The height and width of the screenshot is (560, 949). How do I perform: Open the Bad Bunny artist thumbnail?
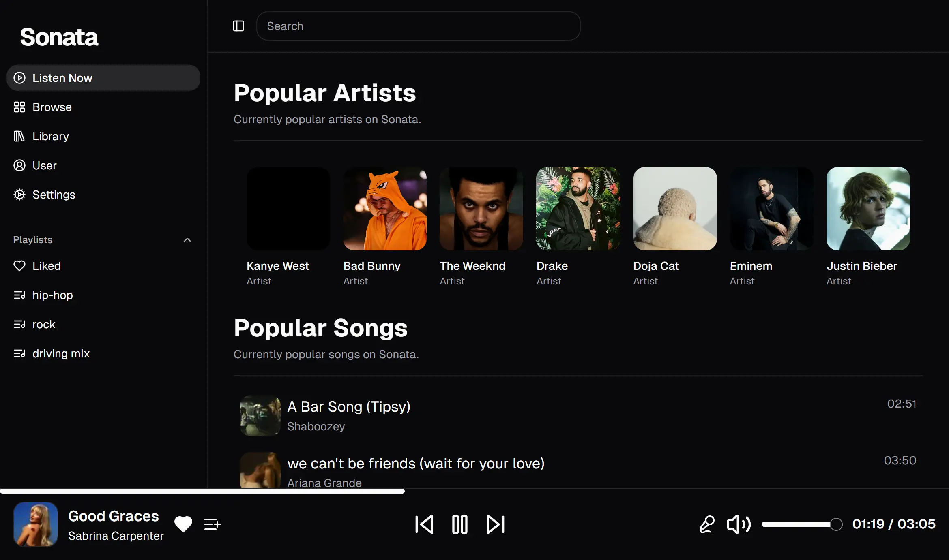[384, 209]
